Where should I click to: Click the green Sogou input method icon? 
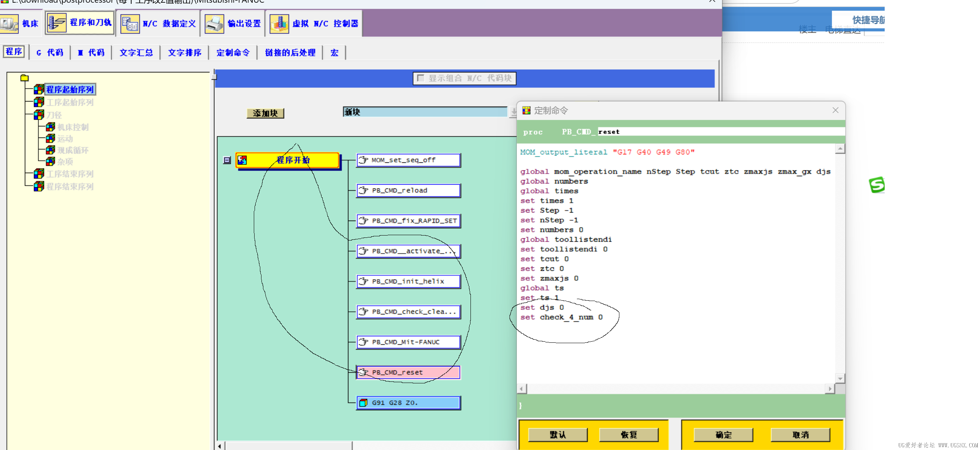[x=877, y=185]
